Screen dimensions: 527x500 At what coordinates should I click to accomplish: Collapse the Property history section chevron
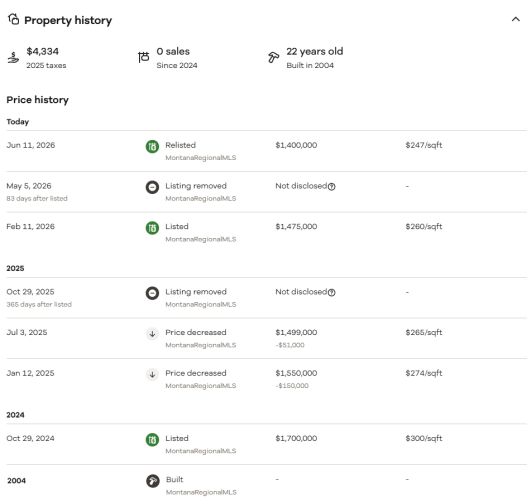click(x=516, y=19)
